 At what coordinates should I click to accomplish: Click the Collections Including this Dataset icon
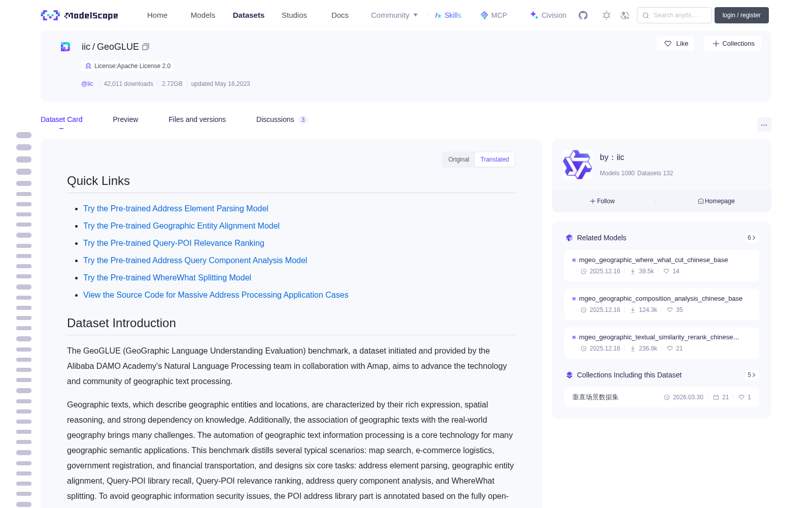(569, 375)
